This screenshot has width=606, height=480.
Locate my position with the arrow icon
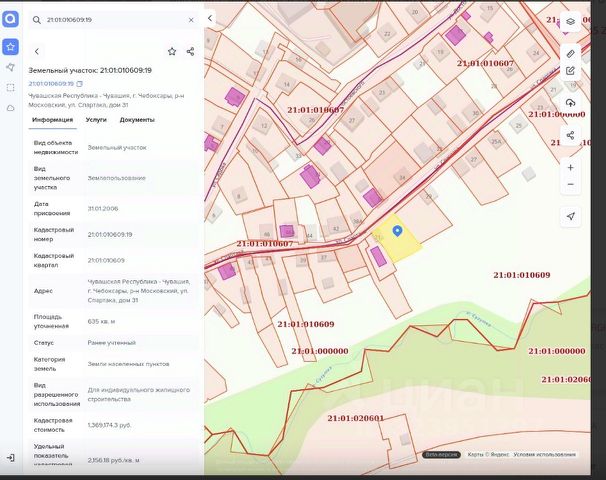click(570, 216)
